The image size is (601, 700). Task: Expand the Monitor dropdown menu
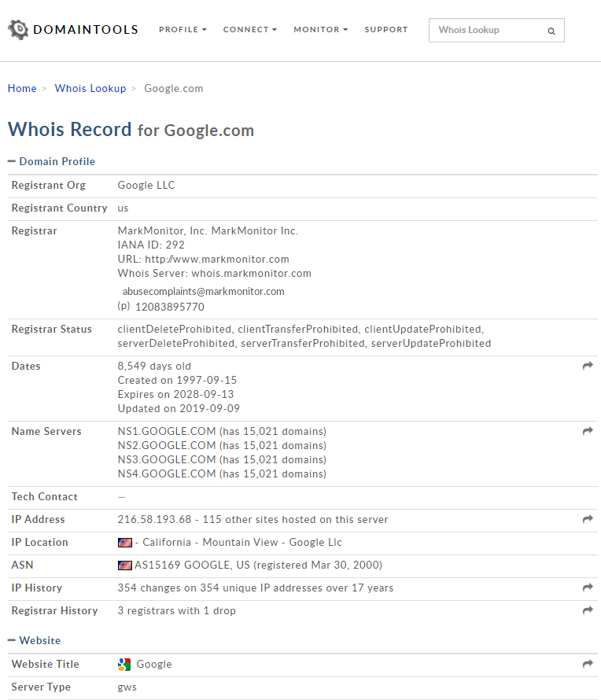pos(320,30)
